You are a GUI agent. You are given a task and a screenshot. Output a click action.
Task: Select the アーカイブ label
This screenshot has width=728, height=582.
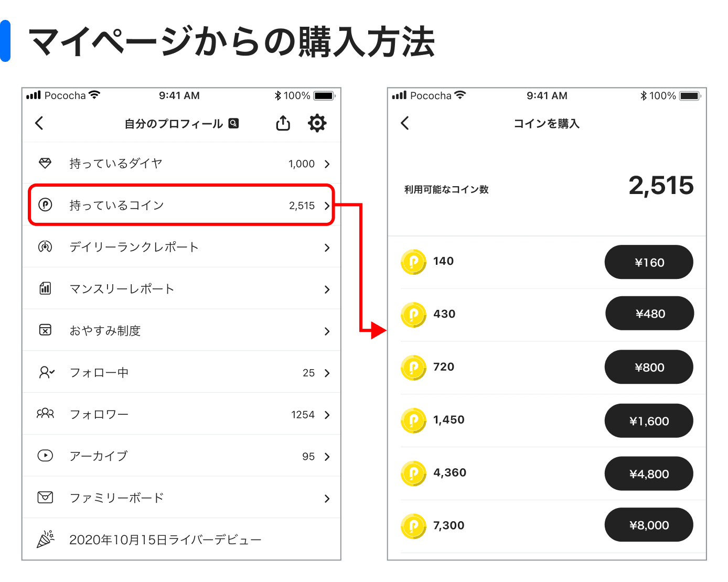point(99,456)
